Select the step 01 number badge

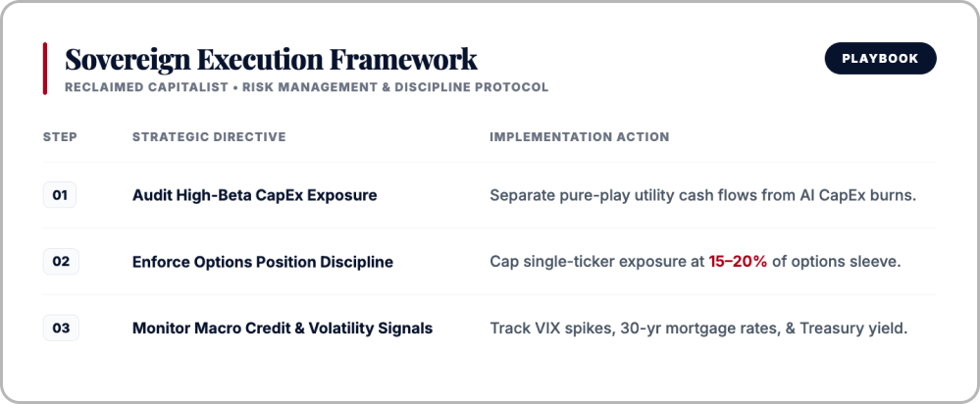pyautogui.click(x=60, y=195)
